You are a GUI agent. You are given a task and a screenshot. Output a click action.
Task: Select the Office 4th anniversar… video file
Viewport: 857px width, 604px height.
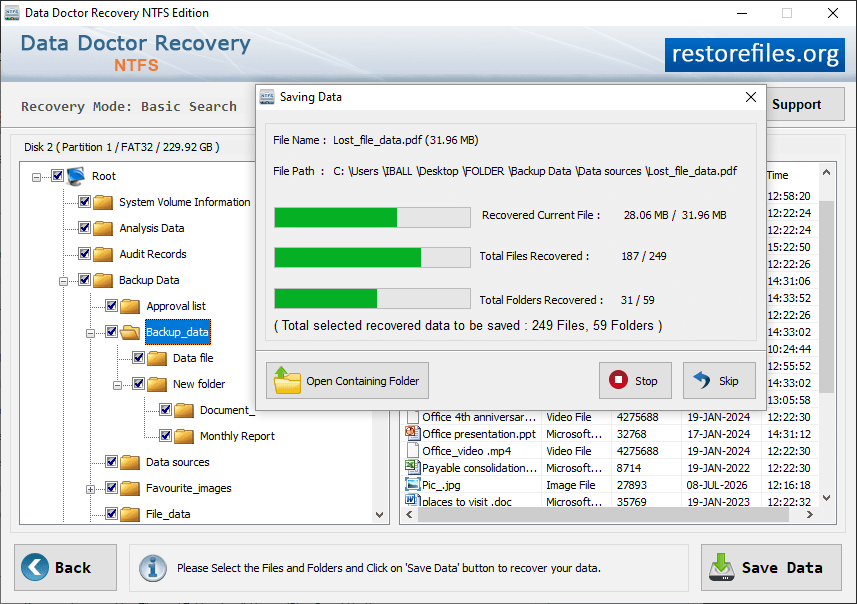611,417
